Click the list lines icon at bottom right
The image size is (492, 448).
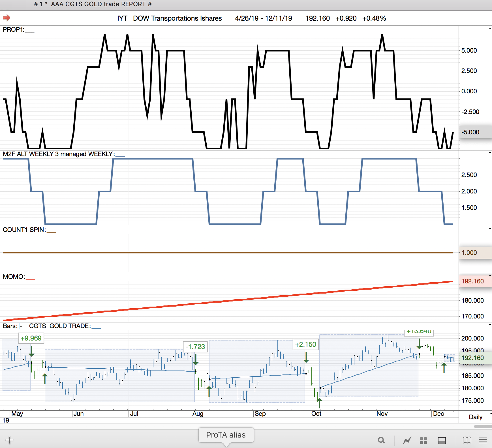point(483,440)
